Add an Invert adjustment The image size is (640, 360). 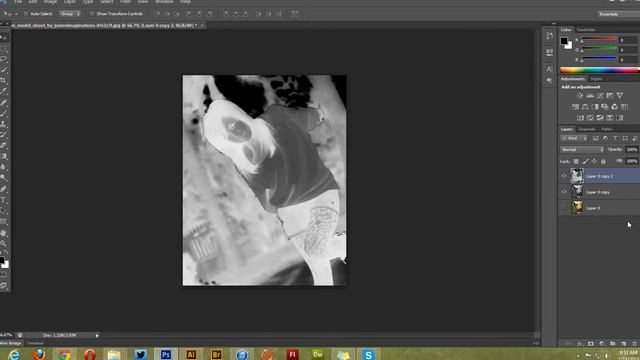(x=580, y=118)
